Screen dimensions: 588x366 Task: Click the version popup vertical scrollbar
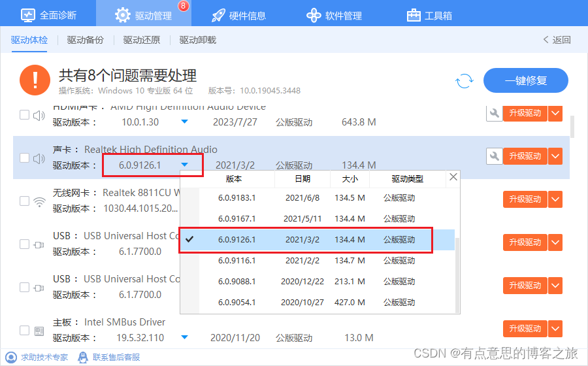pos(457,274)
